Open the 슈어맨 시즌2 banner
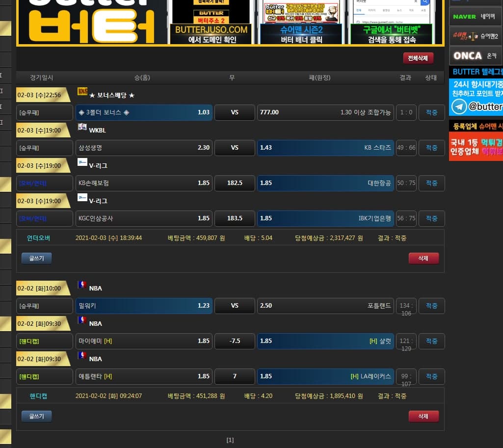The height and width of the screenshot is (448, 503). pos(301,22)
